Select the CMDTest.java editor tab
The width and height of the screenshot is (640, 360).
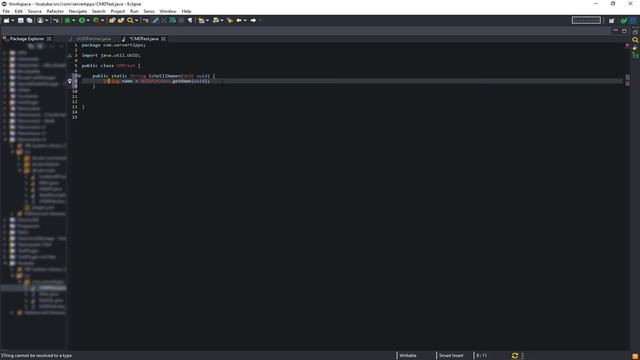click(x=144, y=39)
